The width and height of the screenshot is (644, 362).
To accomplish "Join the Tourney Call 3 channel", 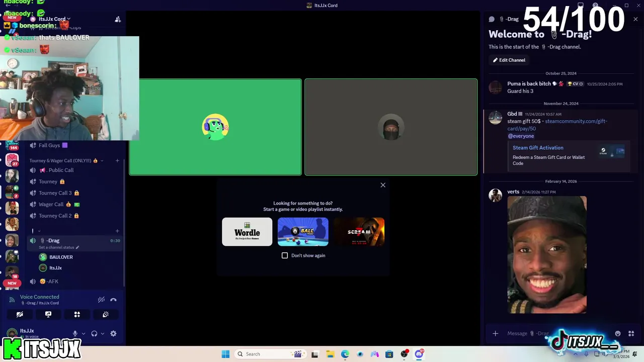I will (x=75, y=193).
